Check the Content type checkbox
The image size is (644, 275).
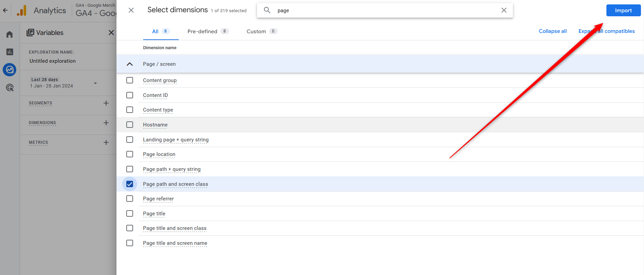130,110
